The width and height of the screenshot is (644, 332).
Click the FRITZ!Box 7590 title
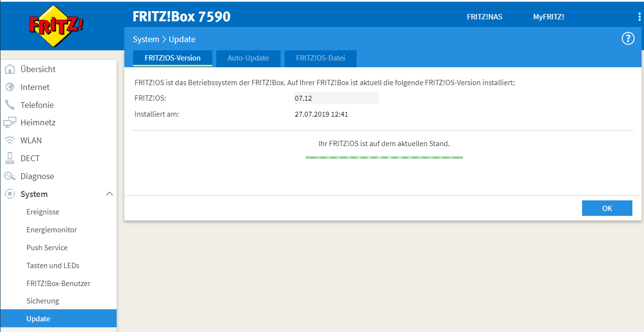pos(181,16)
